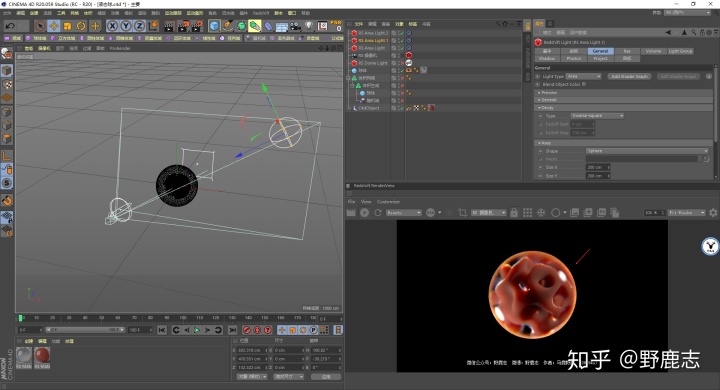Toggle the X axis lock icon
720x390 pixels.
pyautogui.click(x=112, y=26)
